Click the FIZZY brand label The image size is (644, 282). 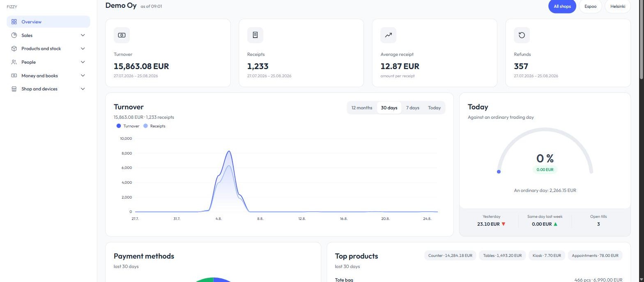tap(12, 7)
